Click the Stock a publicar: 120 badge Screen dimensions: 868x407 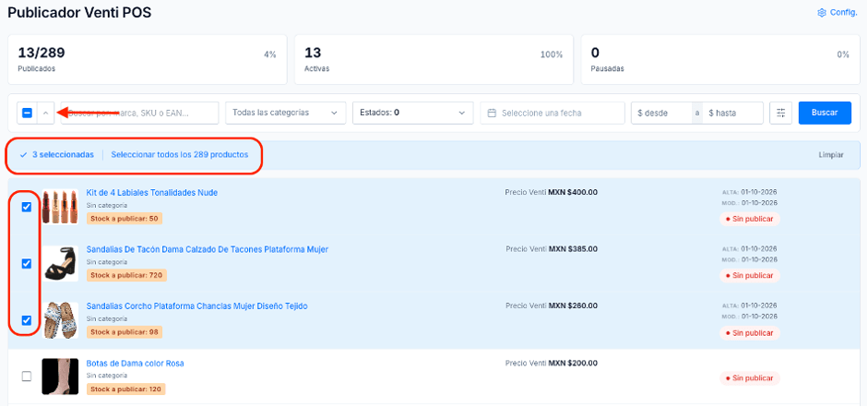pos(125,389)
